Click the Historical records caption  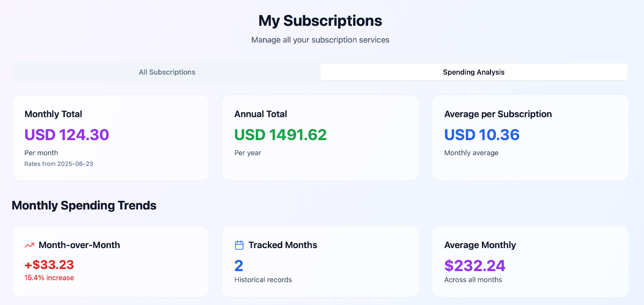(x=263, y=280)
